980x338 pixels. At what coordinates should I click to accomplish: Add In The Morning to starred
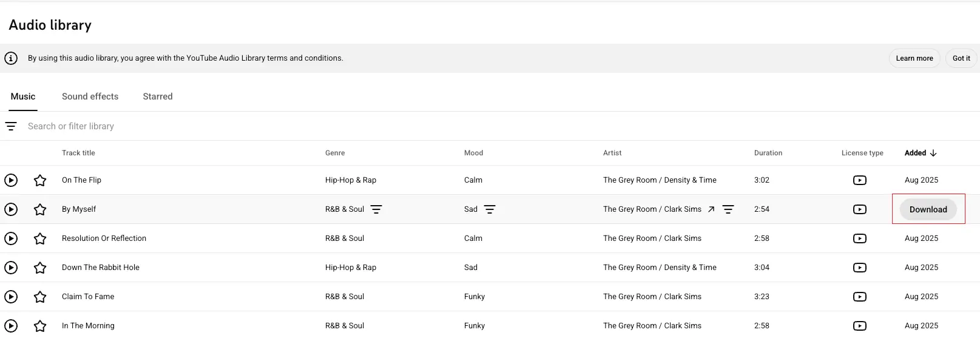(40, 326)
